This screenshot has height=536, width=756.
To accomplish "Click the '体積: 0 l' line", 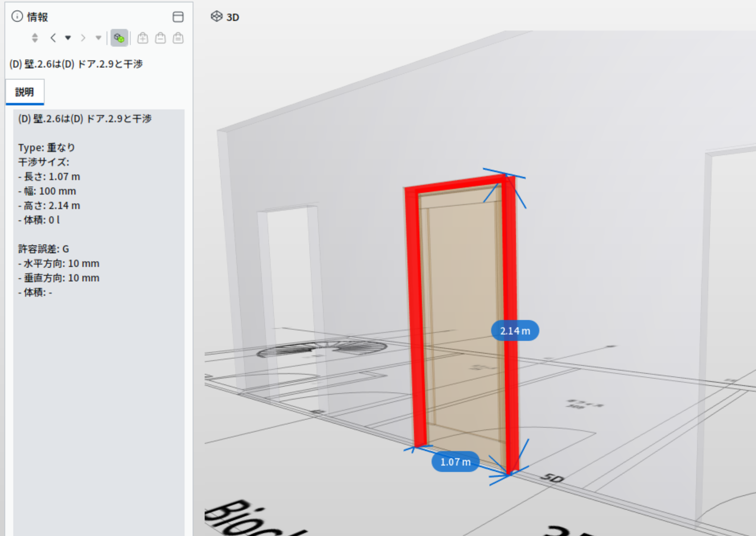I will click(x=39, y=220).
